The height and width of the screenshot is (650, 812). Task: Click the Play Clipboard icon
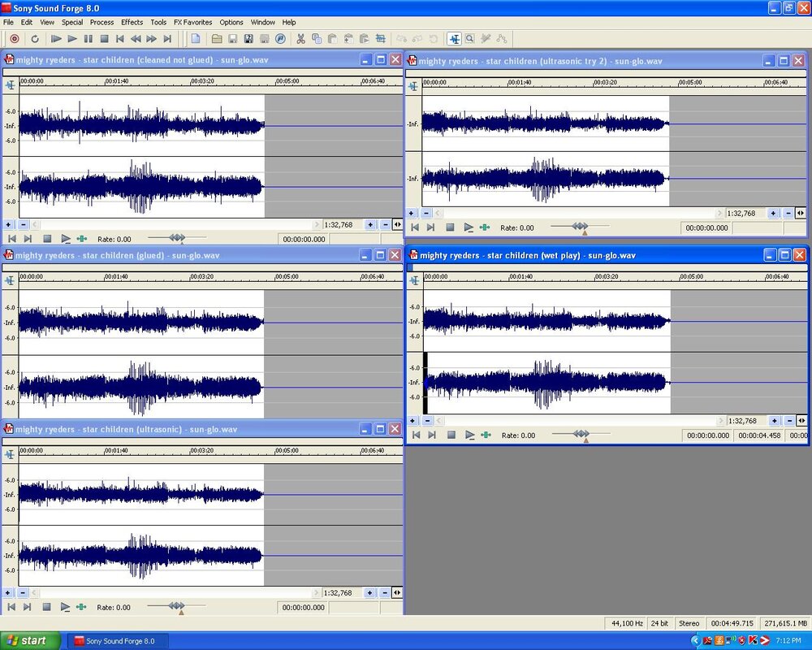click(x=365, y=39)
